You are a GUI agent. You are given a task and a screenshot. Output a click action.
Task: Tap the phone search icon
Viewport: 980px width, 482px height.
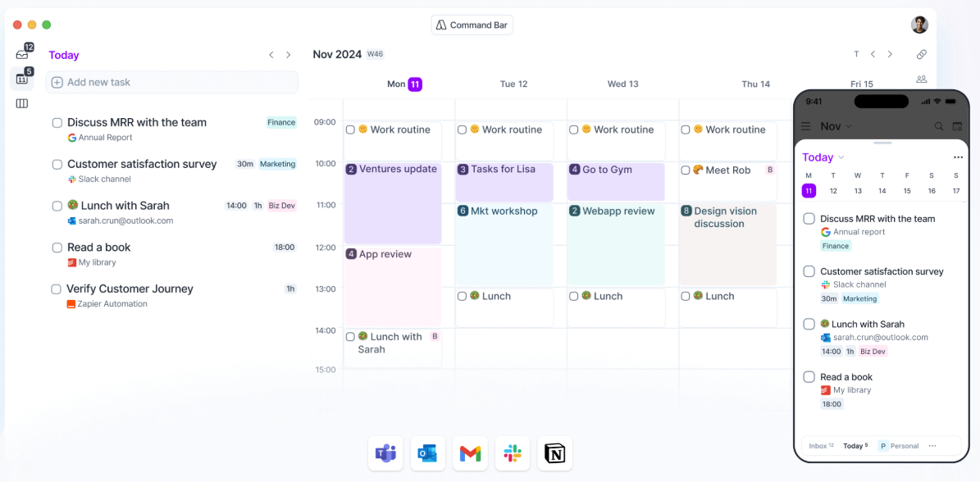[939, 126]
